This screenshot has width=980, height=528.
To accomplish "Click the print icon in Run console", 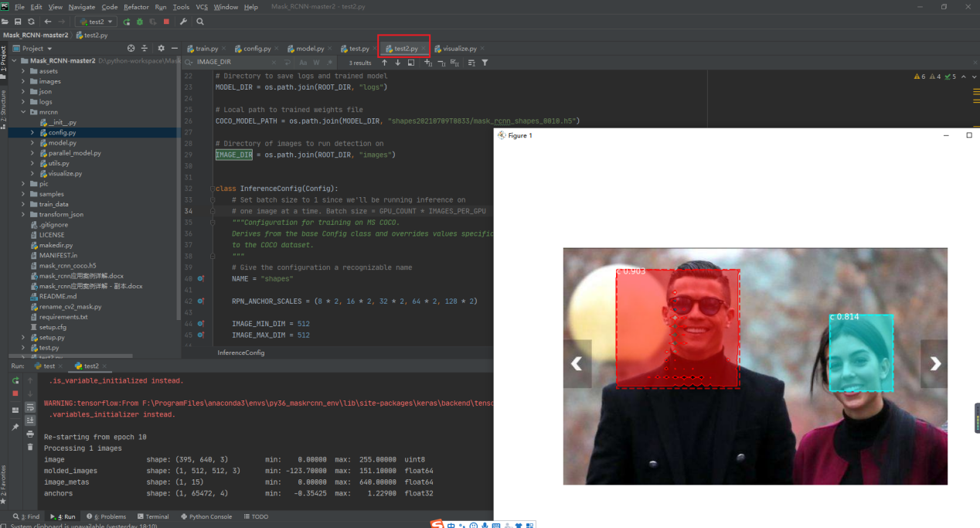I will [30, 434].
